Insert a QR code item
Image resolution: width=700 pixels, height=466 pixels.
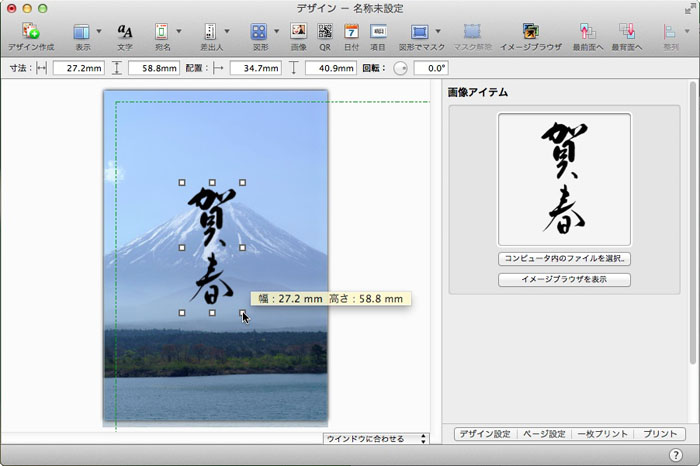tap(325, 32)
